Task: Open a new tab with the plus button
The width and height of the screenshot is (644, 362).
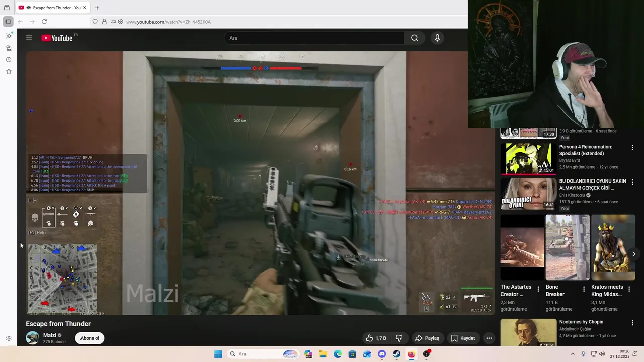Action: point(97,8)
